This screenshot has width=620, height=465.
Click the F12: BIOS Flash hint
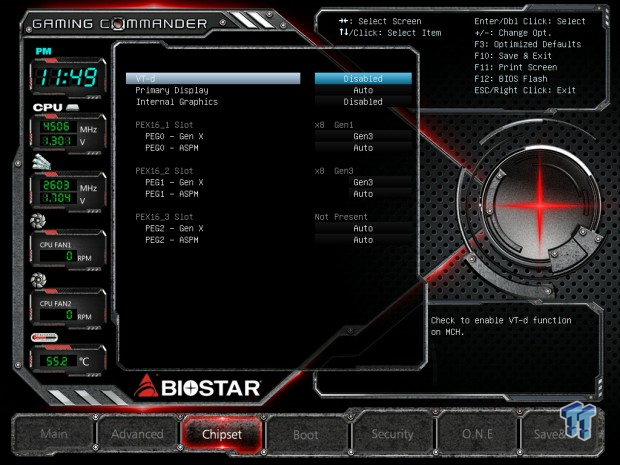511,79
